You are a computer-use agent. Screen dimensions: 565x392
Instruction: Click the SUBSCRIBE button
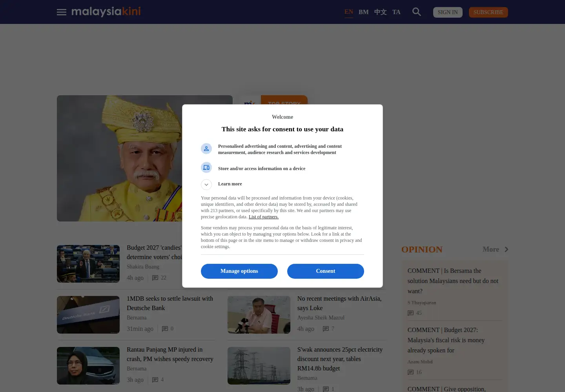pyautogui.click(x=488, y=12)
